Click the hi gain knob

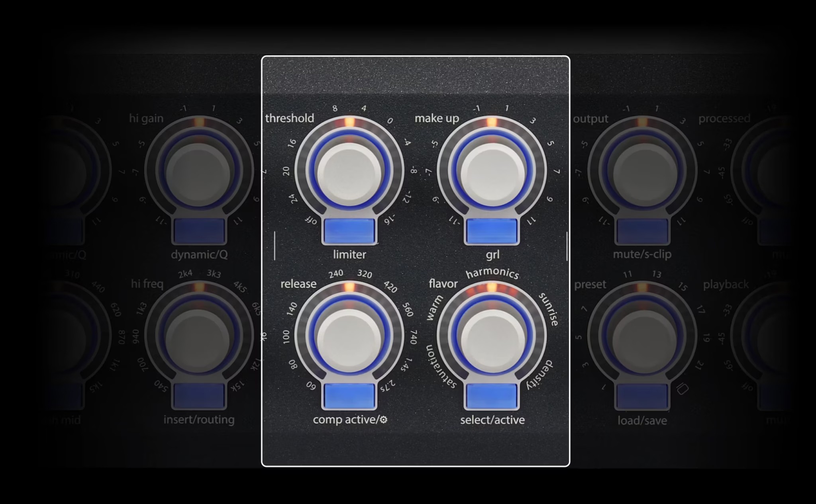(198, 174)
